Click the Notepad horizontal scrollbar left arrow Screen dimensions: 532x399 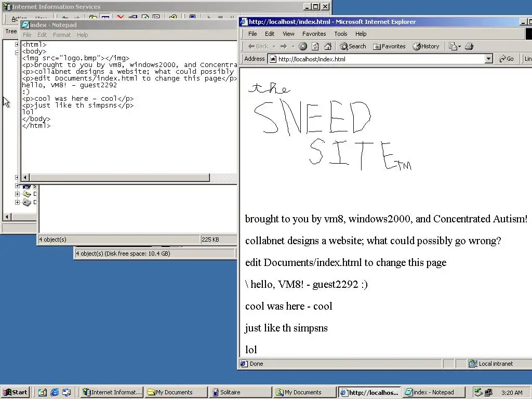click(25, 178)
